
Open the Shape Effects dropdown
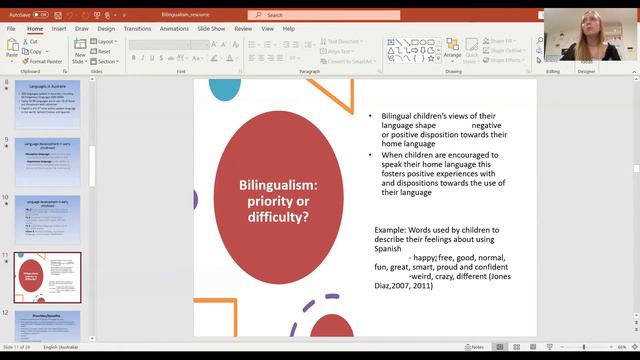pyautogui.click(x=503, y=60)
